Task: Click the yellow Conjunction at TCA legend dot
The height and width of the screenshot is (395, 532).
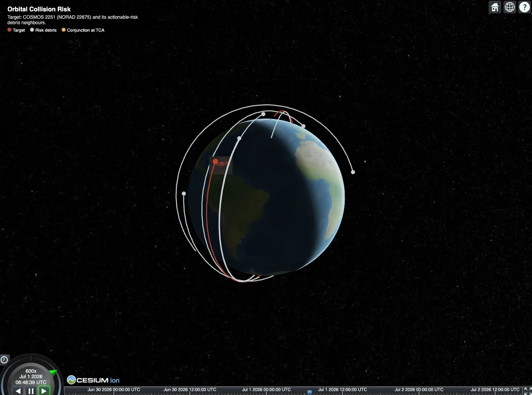Action: coord(64,30)
